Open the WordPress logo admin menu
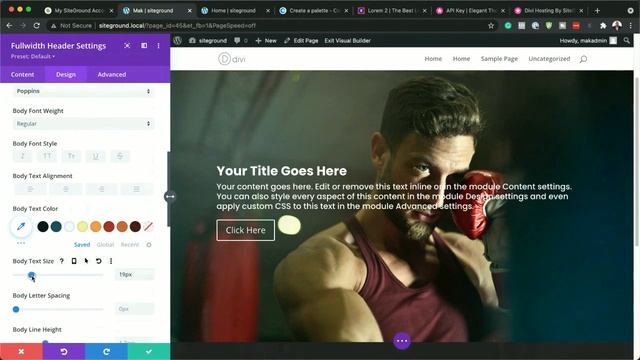Screen dimensions: 640x360 pyautogui.click(x=178, y=40)
